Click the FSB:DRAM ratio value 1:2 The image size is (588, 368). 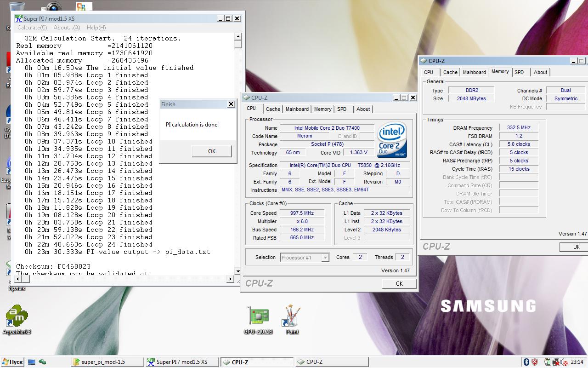pos(519,136)
